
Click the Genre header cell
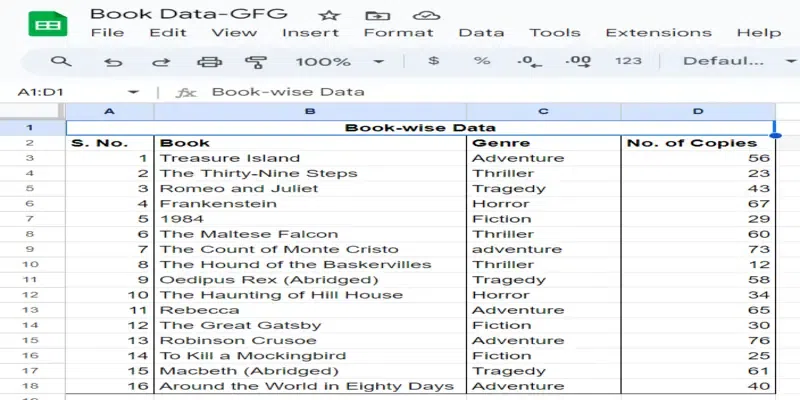pos(543,143)
